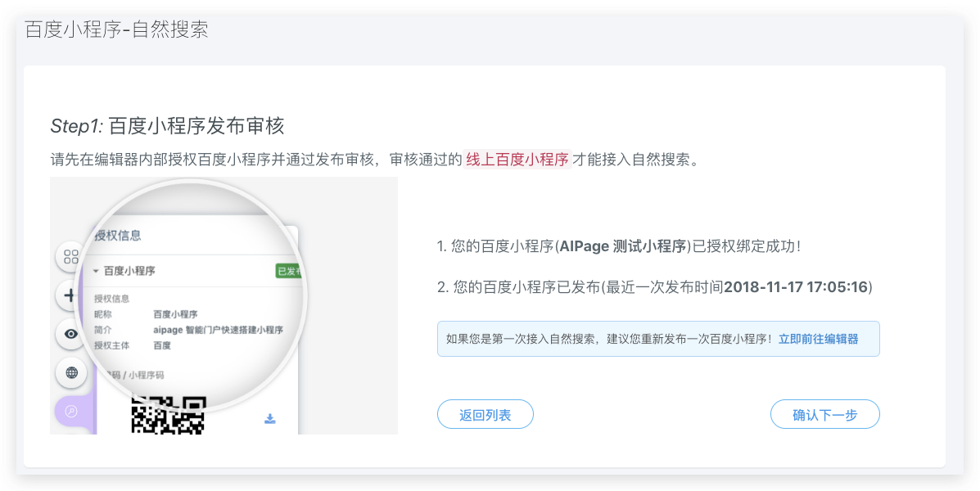980x491 pixels.
Task: Click the bold AIPage 测试小程序 name
Action: click(622, 246)
